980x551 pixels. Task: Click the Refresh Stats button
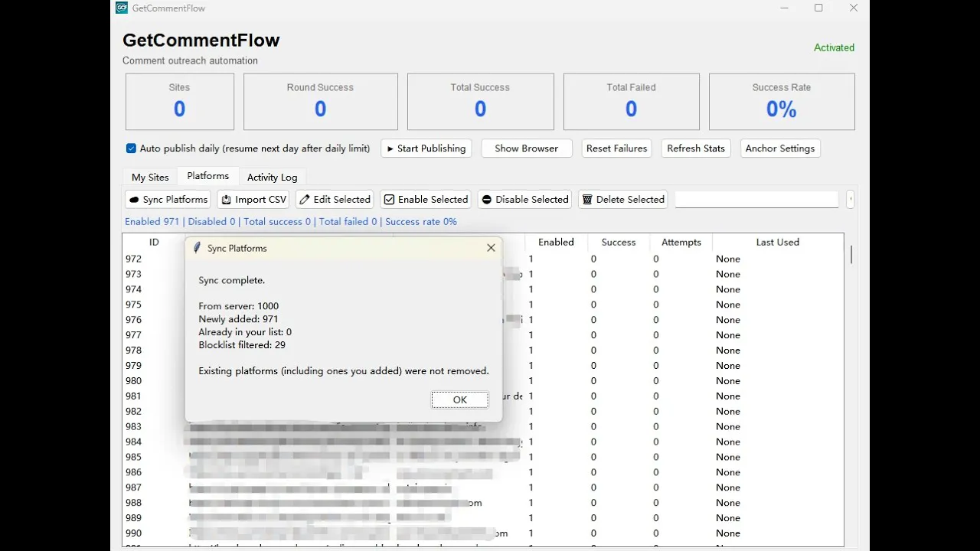pos(696,148)
